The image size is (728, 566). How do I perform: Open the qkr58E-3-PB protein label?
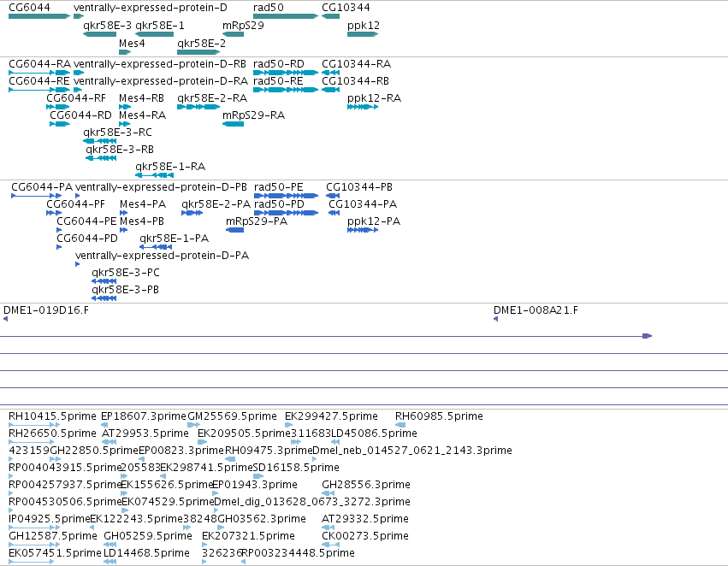pyautogui.click(x=126, y=290)
